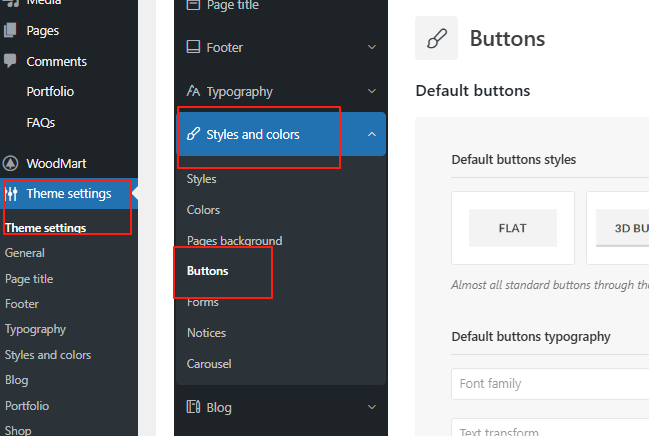This screenshot has width=649, height=436.
Task: Open the Colors settings subsection
Action: pos(203,210)
